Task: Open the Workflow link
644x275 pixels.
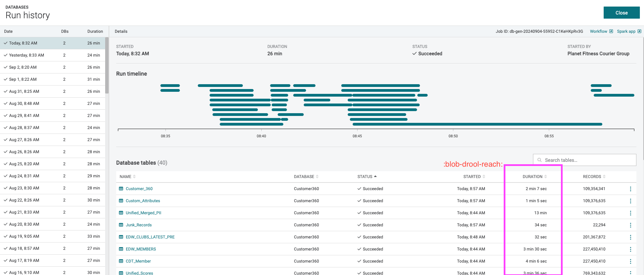Action: [598, 31]
